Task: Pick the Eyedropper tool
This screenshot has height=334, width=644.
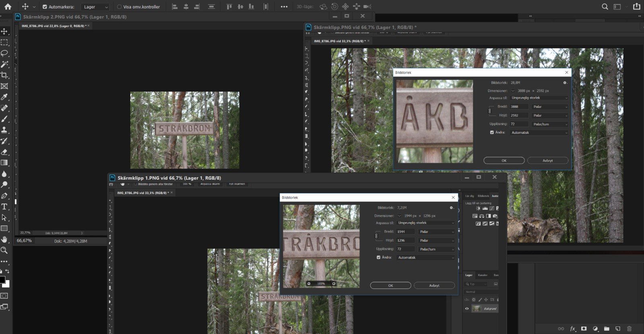Action: [4, 97]
